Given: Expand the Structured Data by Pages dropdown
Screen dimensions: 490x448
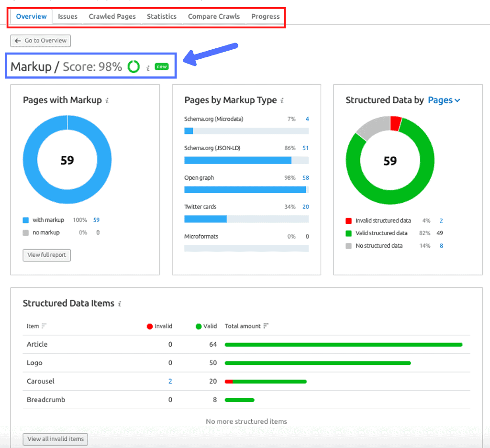Looking at the screenshot, I should [444, 100].
